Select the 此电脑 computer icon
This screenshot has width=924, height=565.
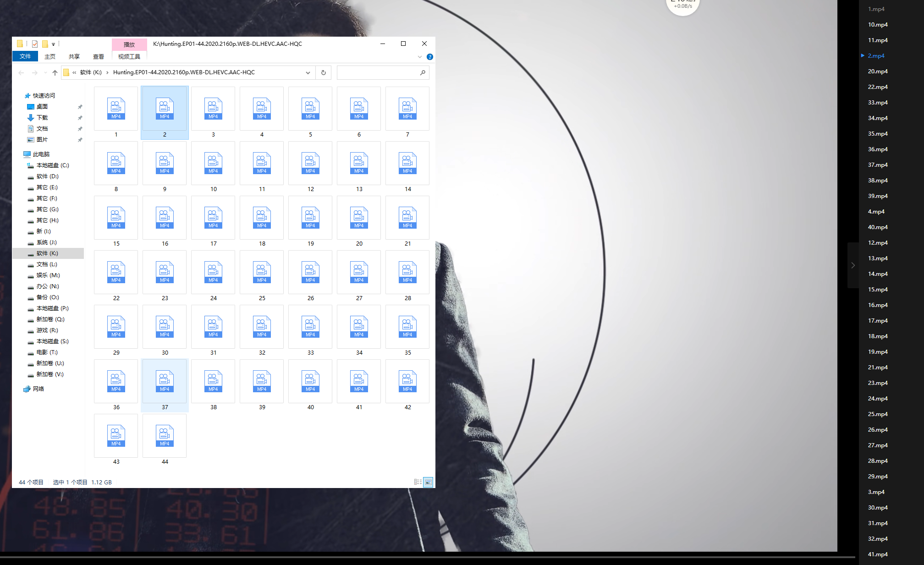[27, 154]
